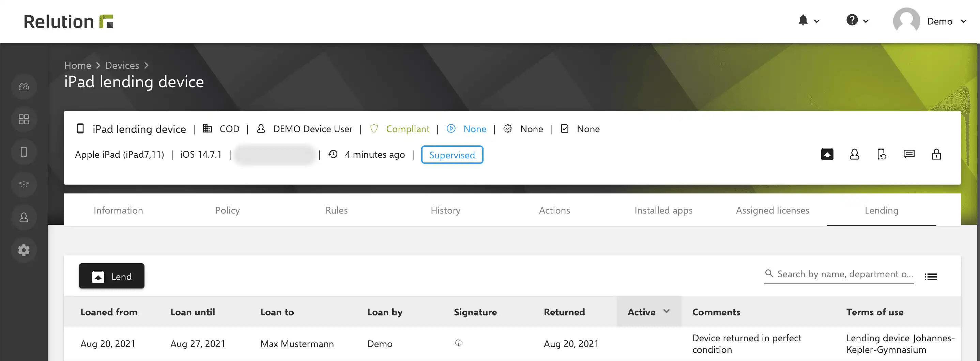Viewport: 980px width, 361px height.
Task: Click the notification bell icon
Action: [x=803, y=20]
